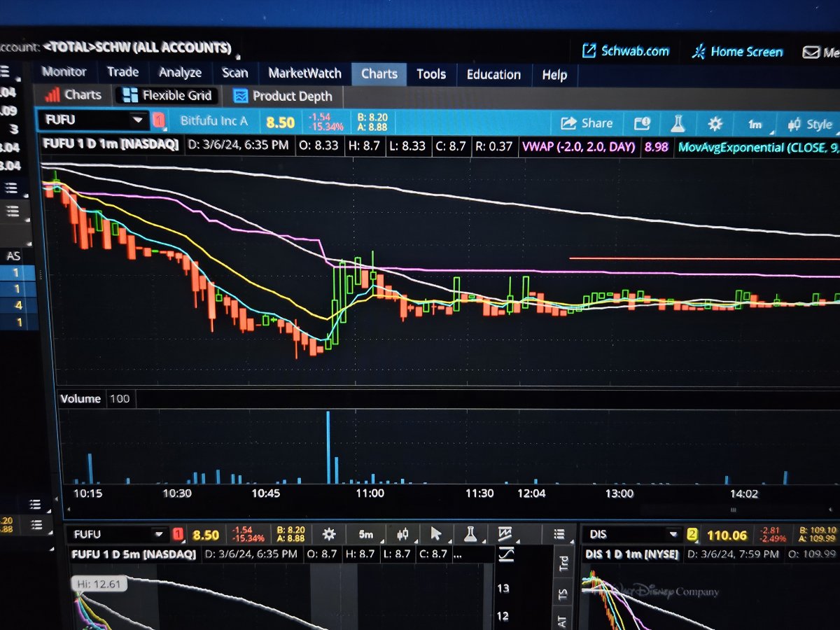Viewport: 840px width, 630px height.
Task: Open gear settings in the lower FUFU chart
Action: point(329,534)
